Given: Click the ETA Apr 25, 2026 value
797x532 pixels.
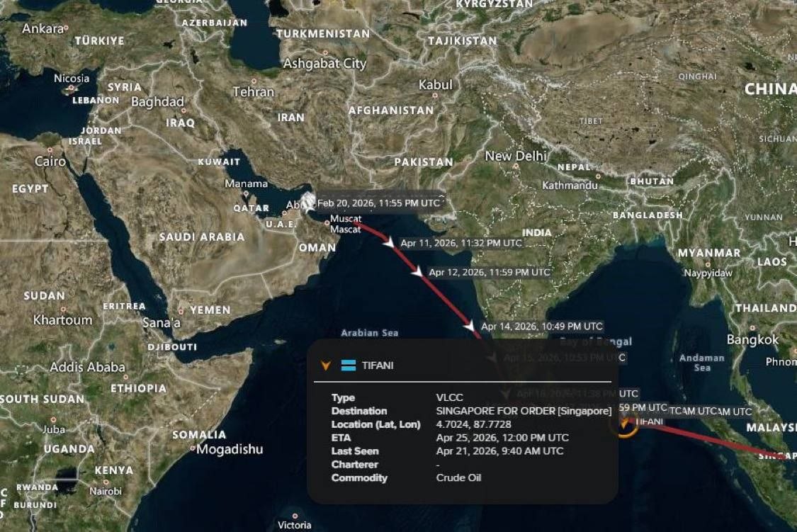Looking at the screenshot, I should click(x=502, y=438).
